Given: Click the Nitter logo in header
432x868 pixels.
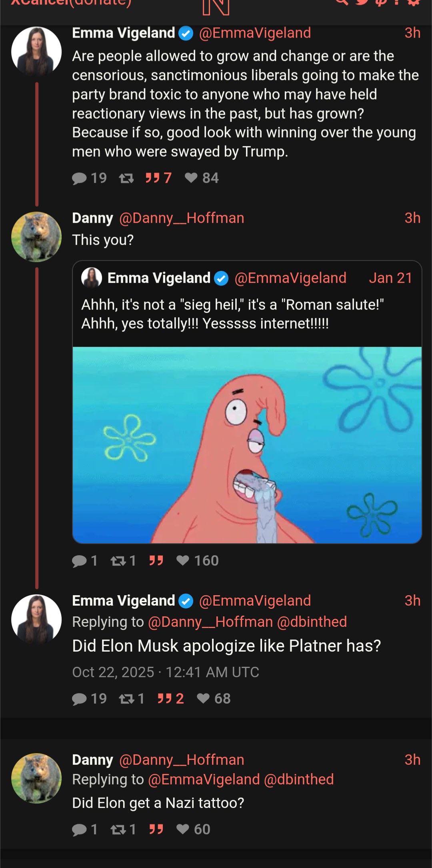Looking at the screenshot, I should pyautogui.click(x=216, y=6).
